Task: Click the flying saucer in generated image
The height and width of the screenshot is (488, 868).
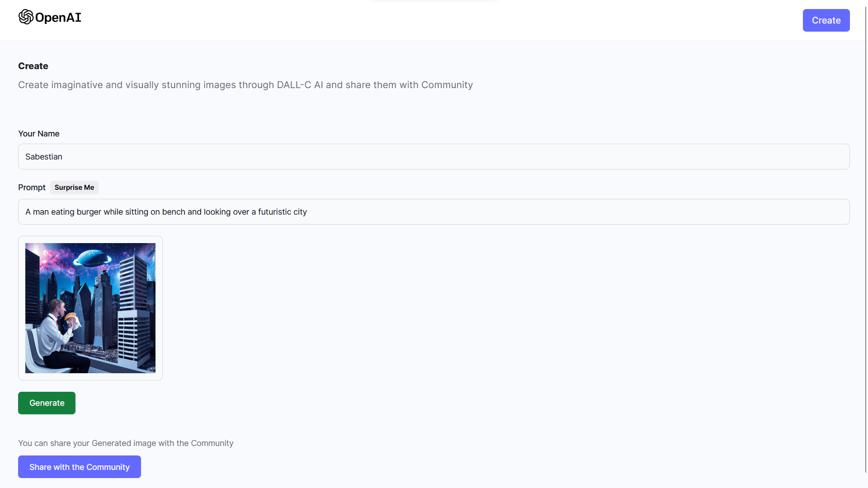Action: tap(92, 258)
